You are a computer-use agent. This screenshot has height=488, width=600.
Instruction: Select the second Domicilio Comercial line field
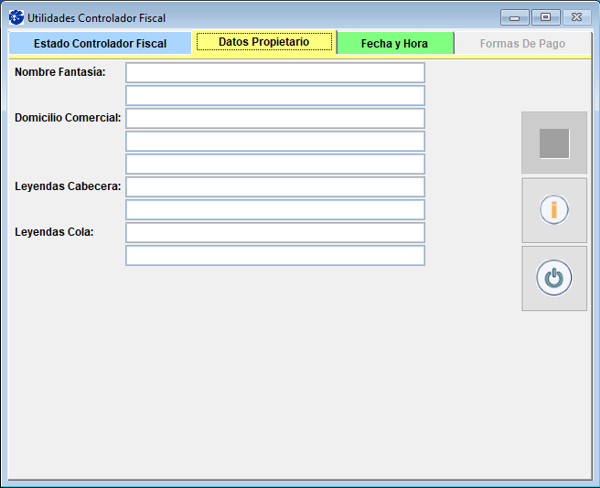275,141
